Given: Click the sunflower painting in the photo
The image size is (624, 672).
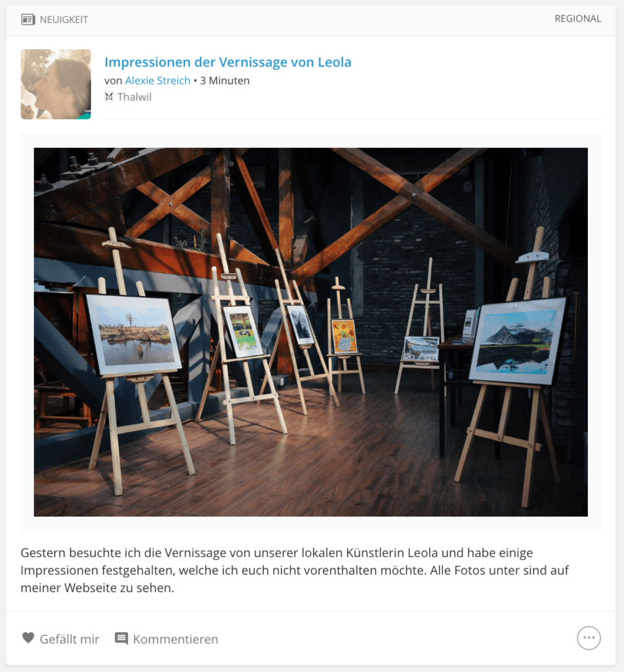Looking at the screenshot, I should click(344, 337).
